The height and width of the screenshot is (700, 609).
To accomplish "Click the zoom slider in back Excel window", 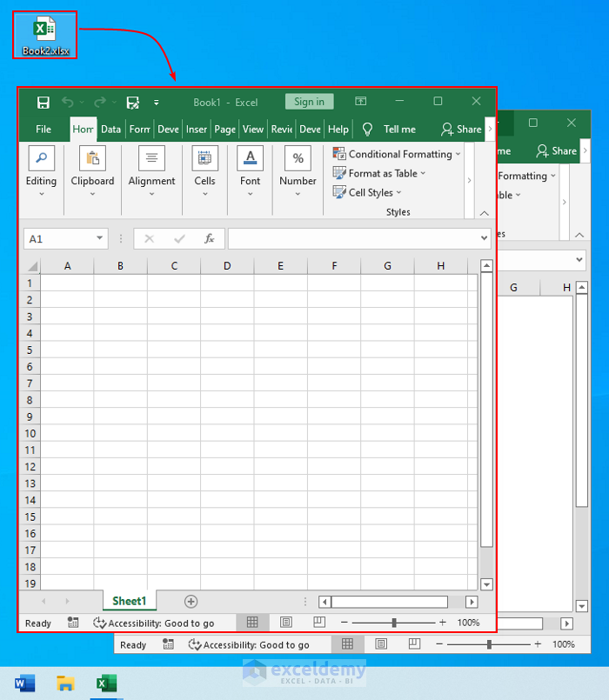I will tap(489, 644).
